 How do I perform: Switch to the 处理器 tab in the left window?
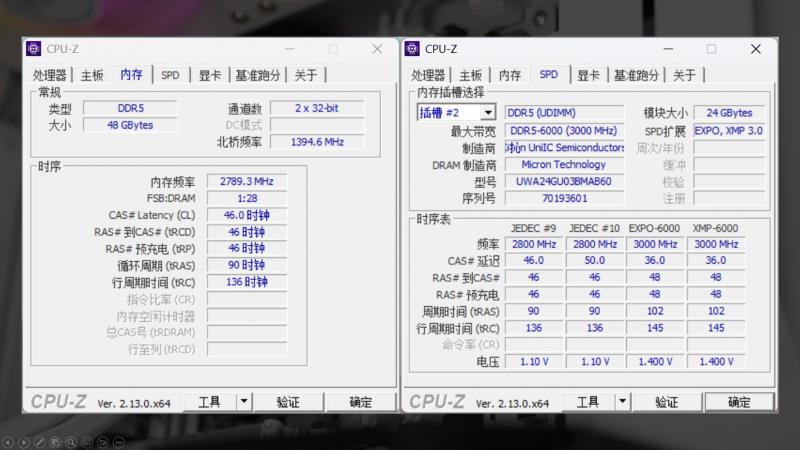[49, 76]
